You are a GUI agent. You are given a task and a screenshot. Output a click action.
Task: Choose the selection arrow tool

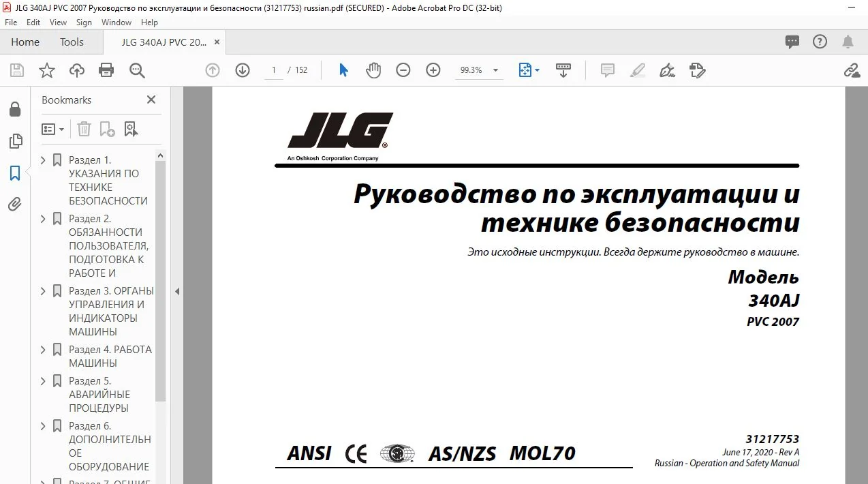pyautogui.click(x=343, y=70)
